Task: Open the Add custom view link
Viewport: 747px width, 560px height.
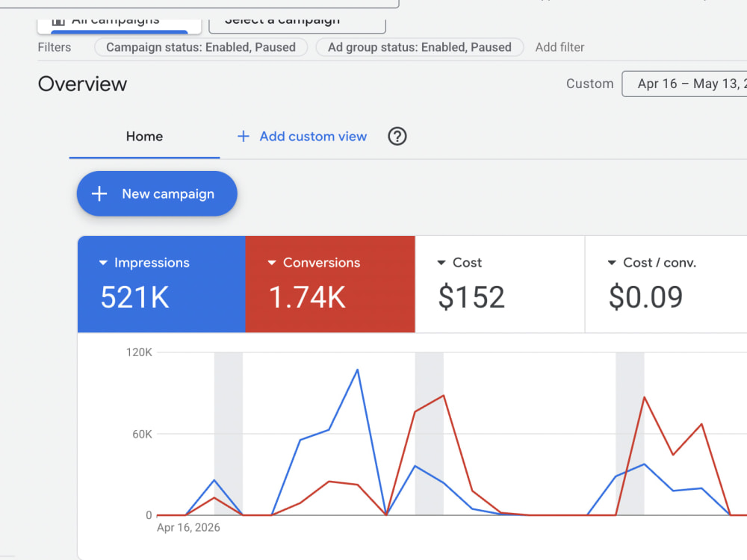Action: coord(313,137)
